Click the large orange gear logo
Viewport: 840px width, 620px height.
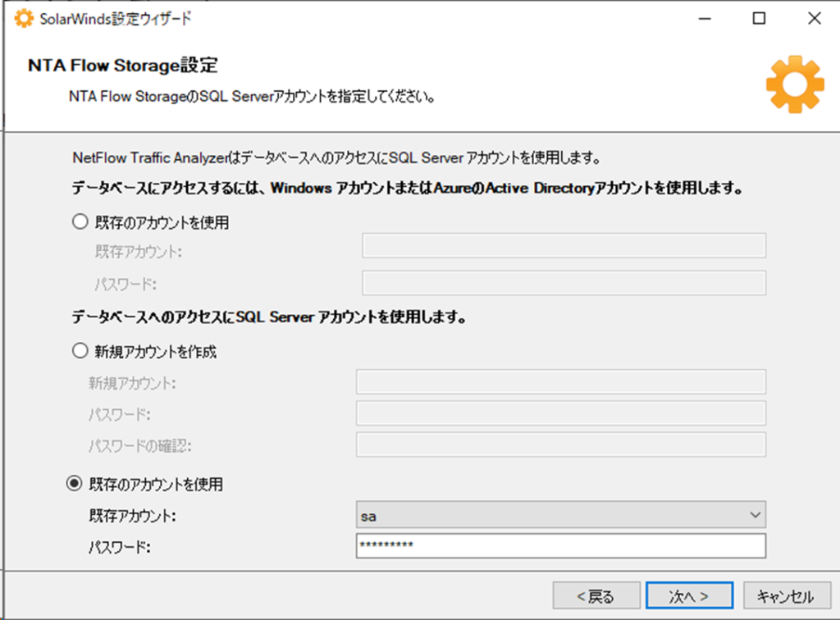795,84
